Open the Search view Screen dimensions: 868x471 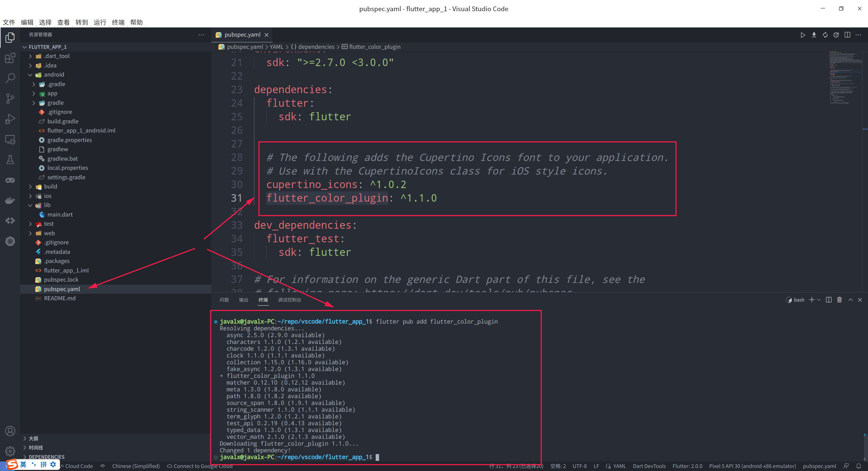10,78
